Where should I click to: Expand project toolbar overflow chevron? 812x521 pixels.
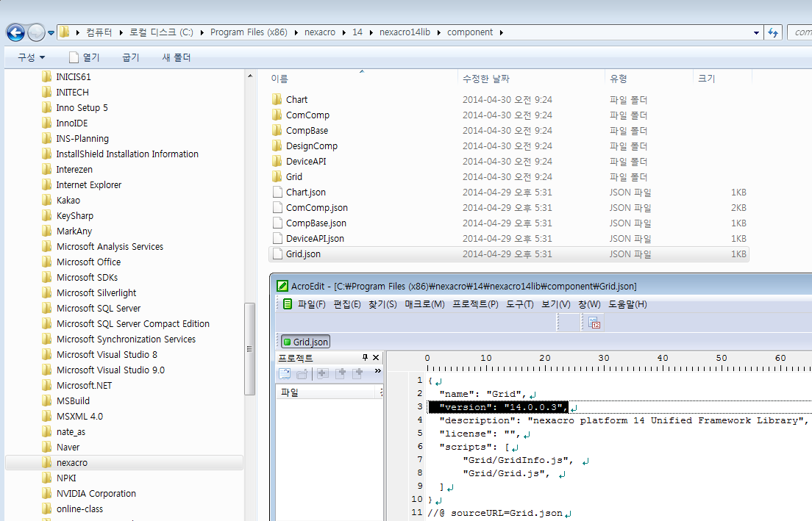pos(377,371)
